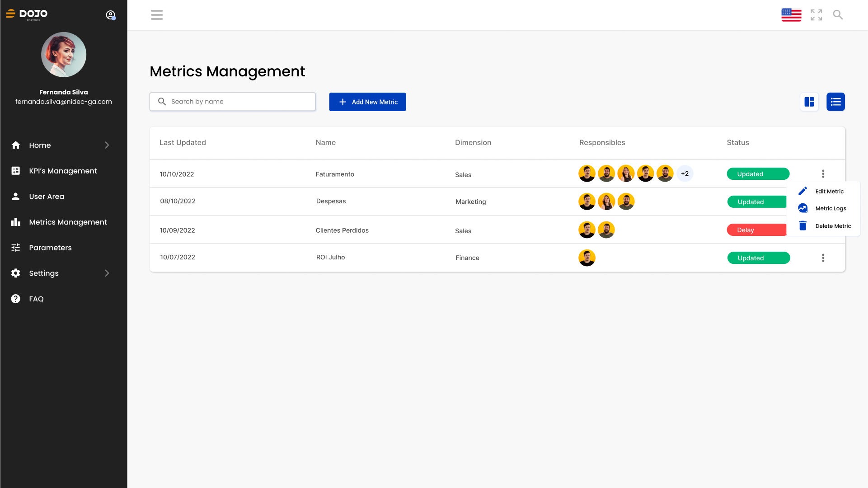Open the three-dot menu for the ROI Julho row
868x488 pixels.
[823, 258]
